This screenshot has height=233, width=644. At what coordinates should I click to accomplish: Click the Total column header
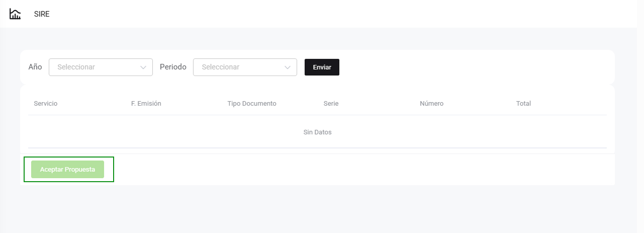[523, 104]
